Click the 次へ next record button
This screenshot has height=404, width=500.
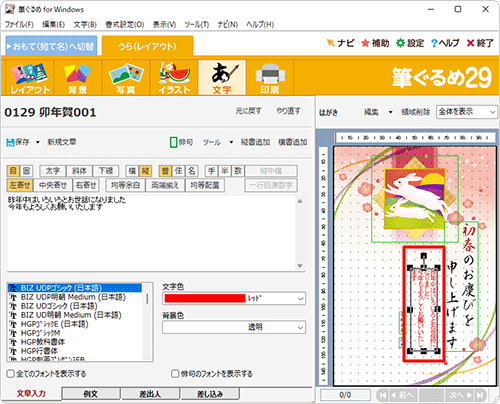pos(460,395)
